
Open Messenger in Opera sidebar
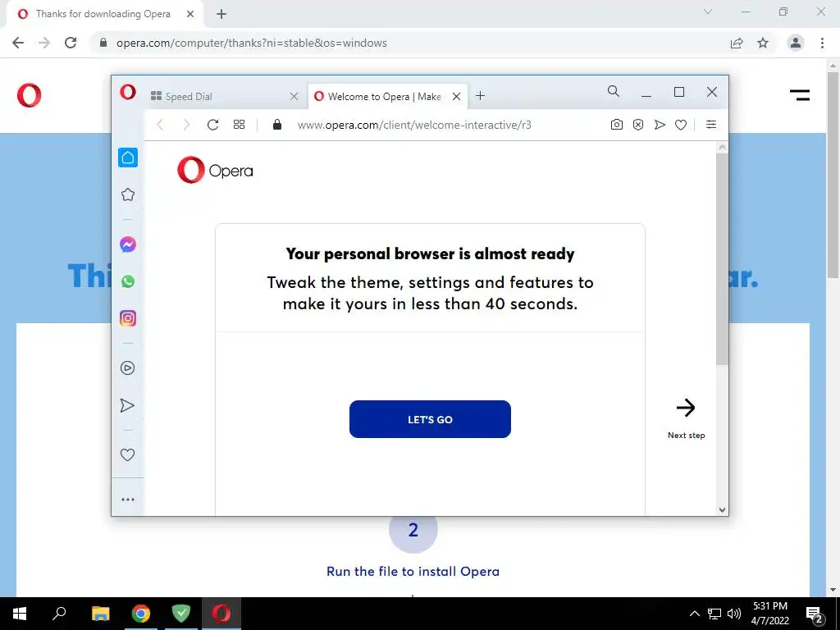point(127,244)
